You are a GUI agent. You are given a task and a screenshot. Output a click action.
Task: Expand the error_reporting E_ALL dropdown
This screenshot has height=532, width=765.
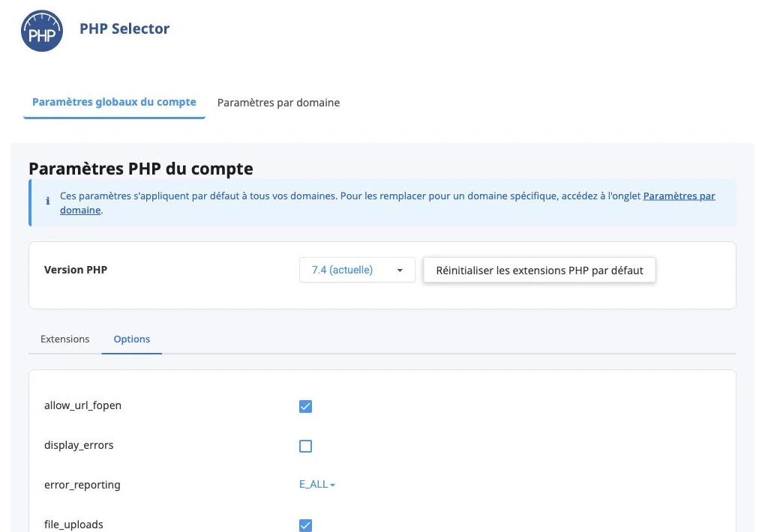tap(317, 484)
